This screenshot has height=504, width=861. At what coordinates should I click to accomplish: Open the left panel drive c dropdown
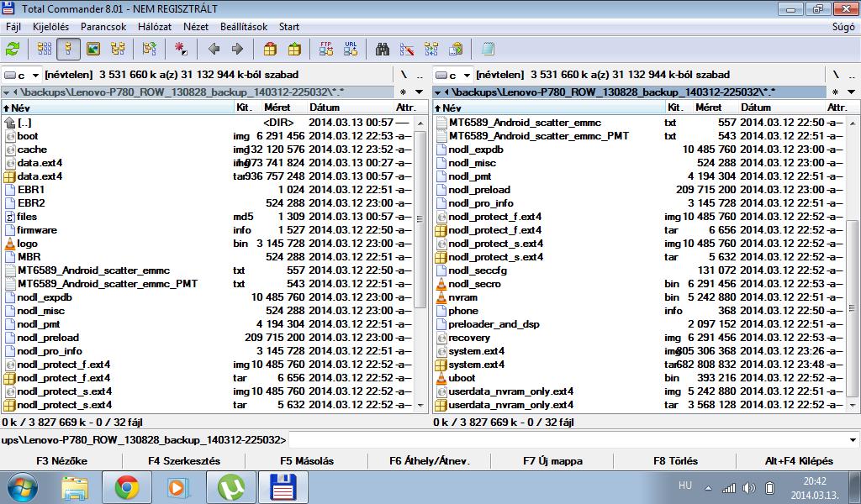(x=22, y=75)
